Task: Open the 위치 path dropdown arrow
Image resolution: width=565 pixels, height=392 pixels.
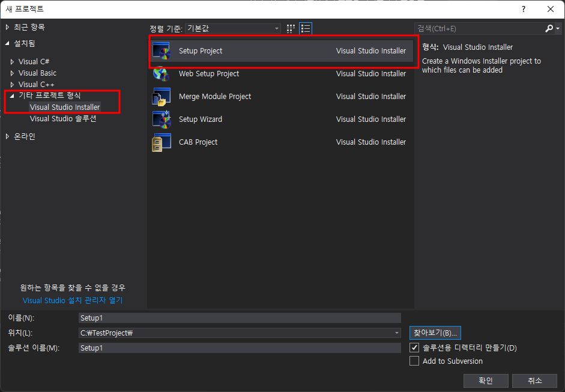Action: [x=396, y=333]
